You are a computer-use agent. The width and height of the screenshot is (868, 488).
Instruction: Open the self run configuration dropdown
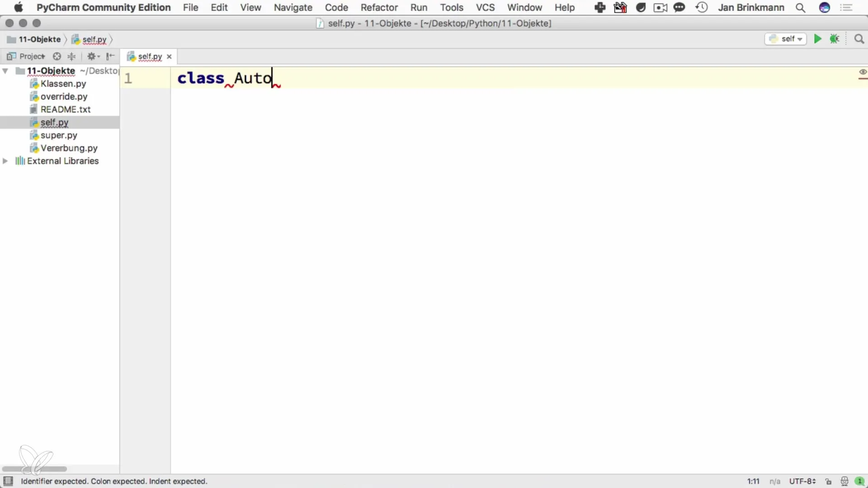[x=786, y=39]
